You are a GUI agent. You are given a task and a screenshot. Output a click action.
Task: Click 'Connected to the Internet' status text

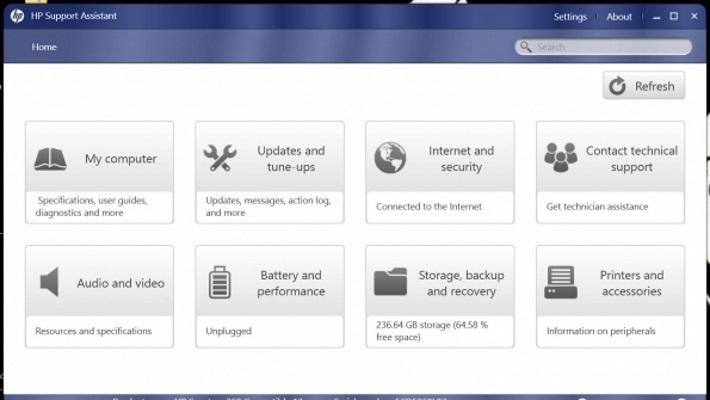click(429, 207)
